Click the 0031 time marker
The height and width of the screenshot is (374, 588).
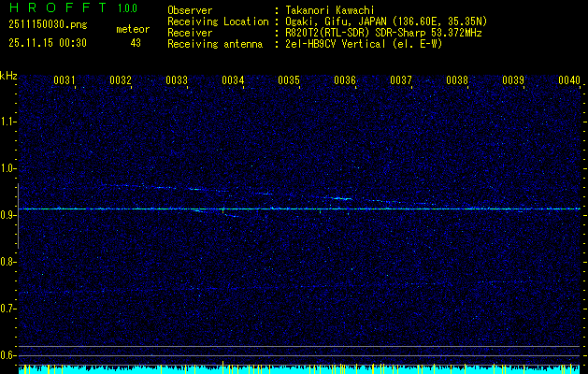65,81
